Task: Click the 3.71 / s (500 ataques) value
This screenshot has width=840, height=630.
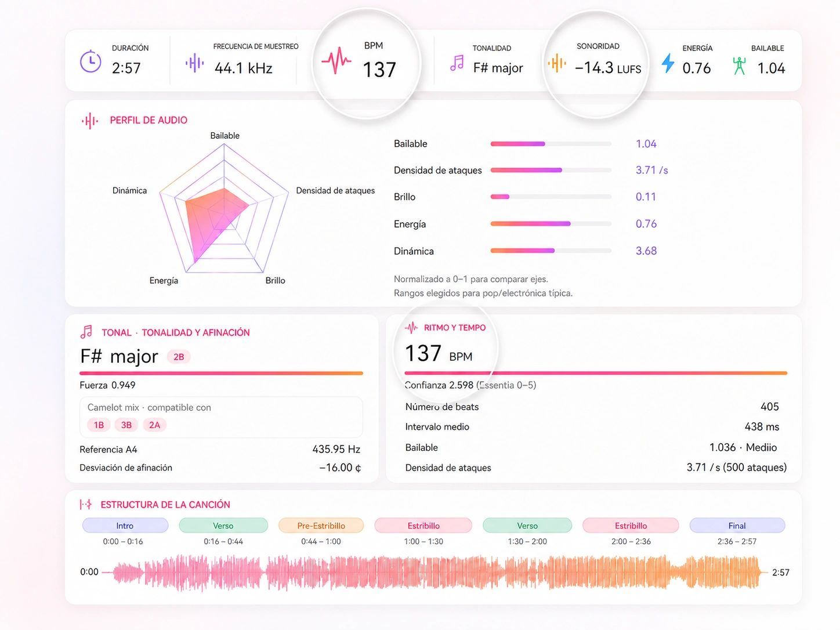Action: pyautogui.click(x=737, y=468)
